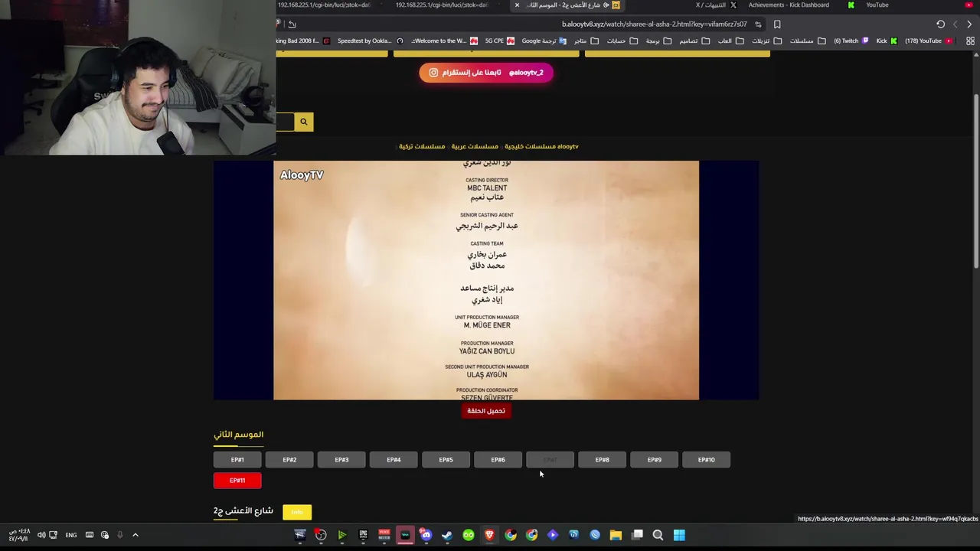Click the site settings tune icon in address bar
This screenshot has height=551, width=980.
[758, 24]
